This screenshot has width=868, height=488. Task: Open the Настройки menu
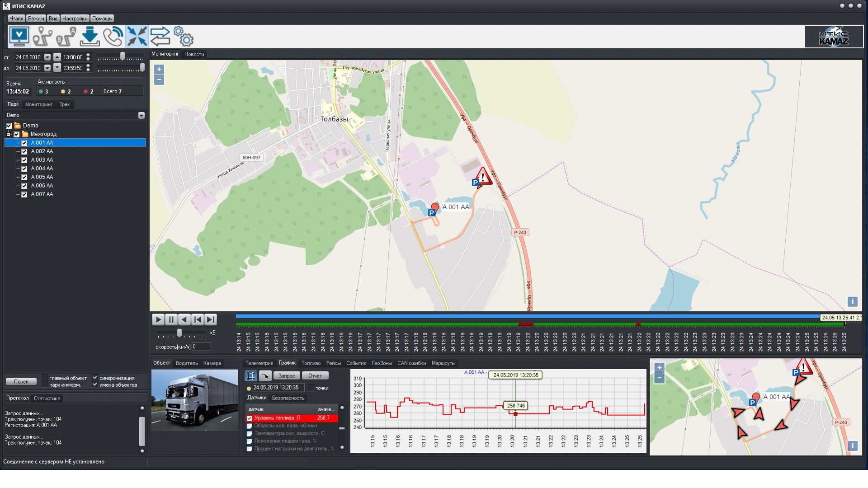pyautogui.click(x=75, y=19)
